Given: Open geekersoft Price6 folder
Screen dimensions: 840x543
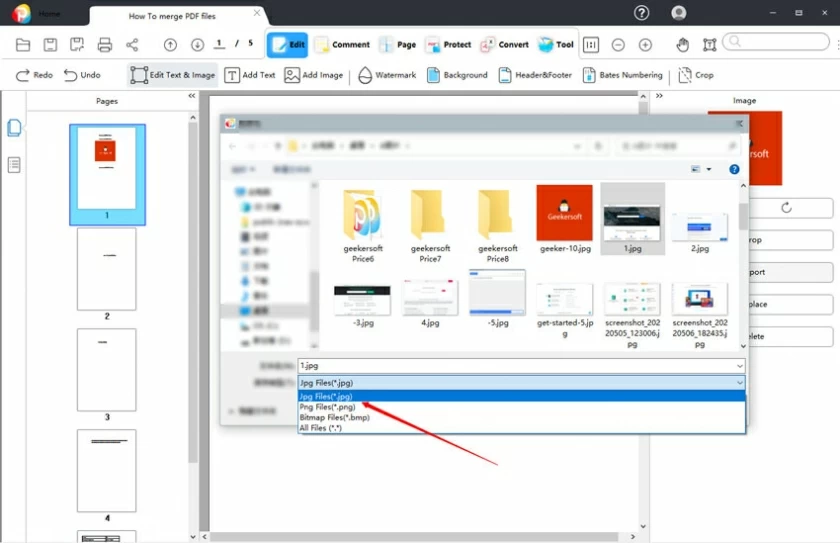Looking at the screenshot, I should [x=363, y=225].
